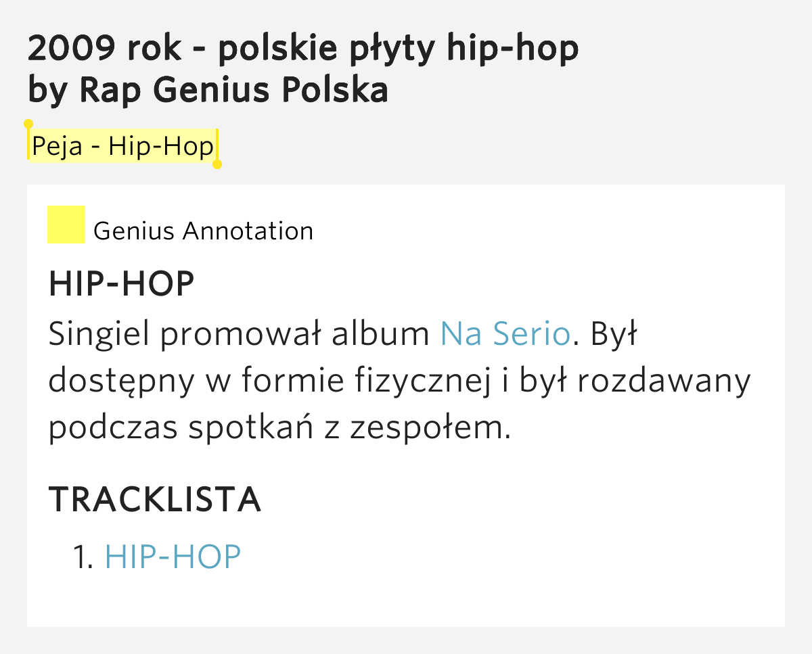Viewport: 812px width, 654px height.
Task: Click the line podczas spotkań z zespołem
Action: click(279, 429)
